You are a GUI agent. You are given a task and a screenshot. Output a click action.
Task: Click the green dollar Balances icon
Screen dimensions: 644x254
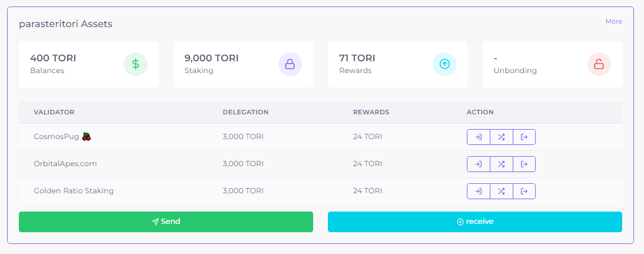[135, 64]
